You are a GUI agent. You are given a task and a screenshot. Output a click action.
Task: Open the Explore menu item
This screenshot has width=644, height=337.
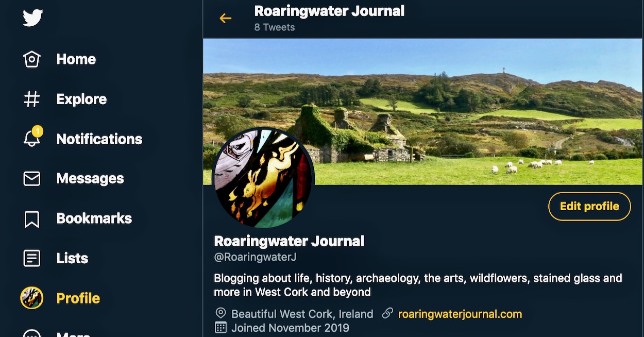[x=81, y=99]
